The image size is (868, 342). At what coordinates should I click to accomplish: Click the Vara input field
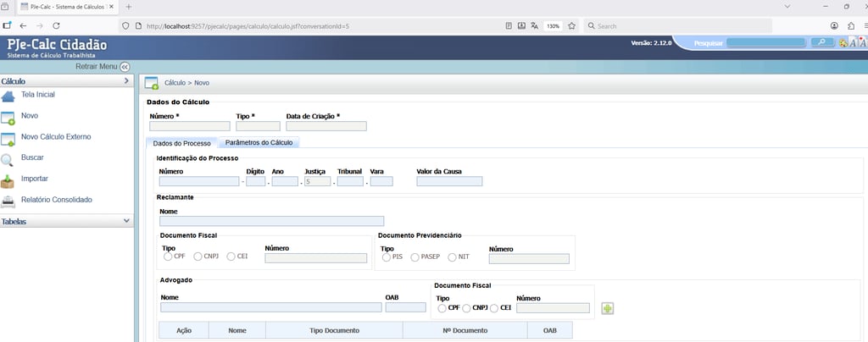tap(381, 181)
